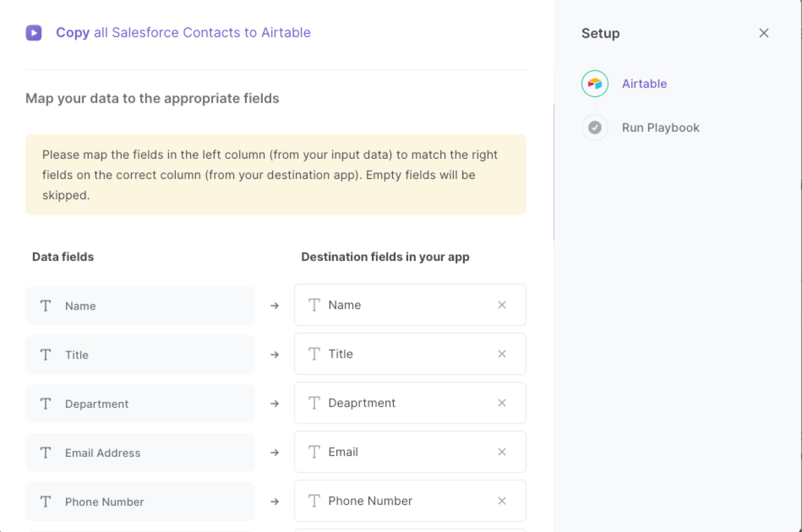Click the Run Playbook checkmark icon
Screen dimensions: 802x532
click(x=594, y=128)
